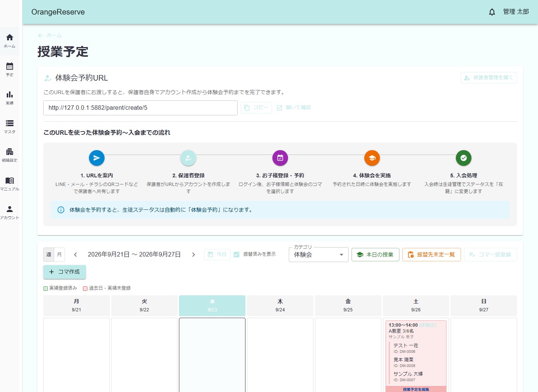Viewport: 538px width, 392px height.
Task: Click the trial URL input field
Action: point(140,108)
